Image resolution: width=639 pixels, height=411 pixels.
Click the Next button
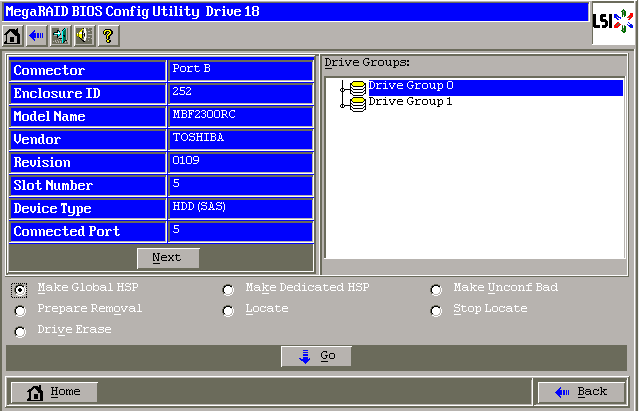click(x=168, y=258)
